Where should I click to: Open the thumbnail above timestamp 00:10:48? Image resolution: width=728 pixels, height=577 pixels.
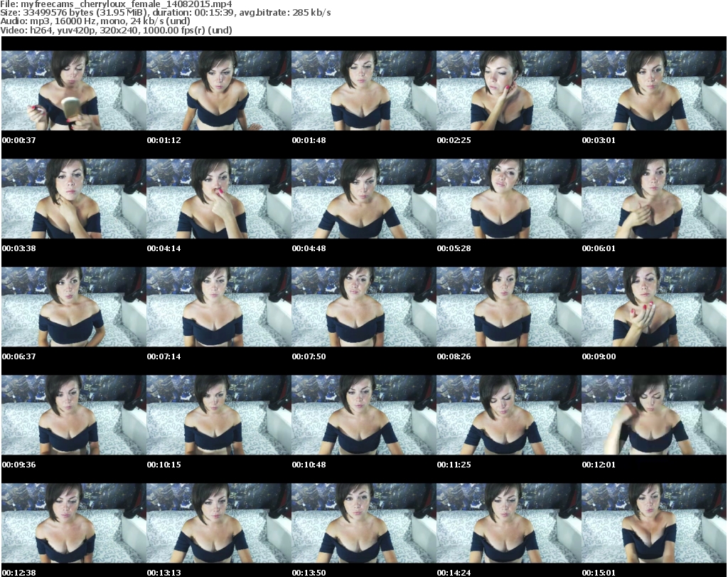point(363,415)
